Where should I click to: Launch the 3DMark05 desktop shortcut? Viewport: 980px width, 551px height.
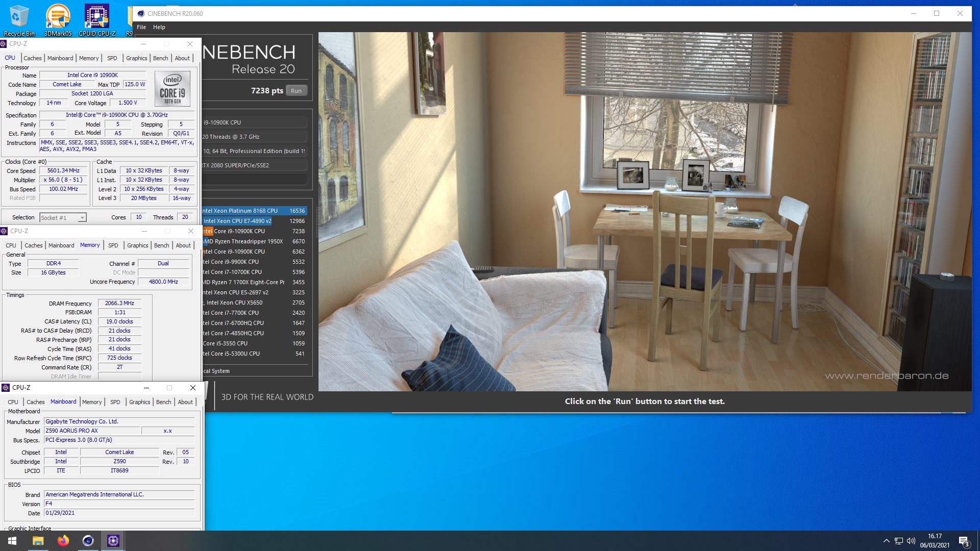58,19
